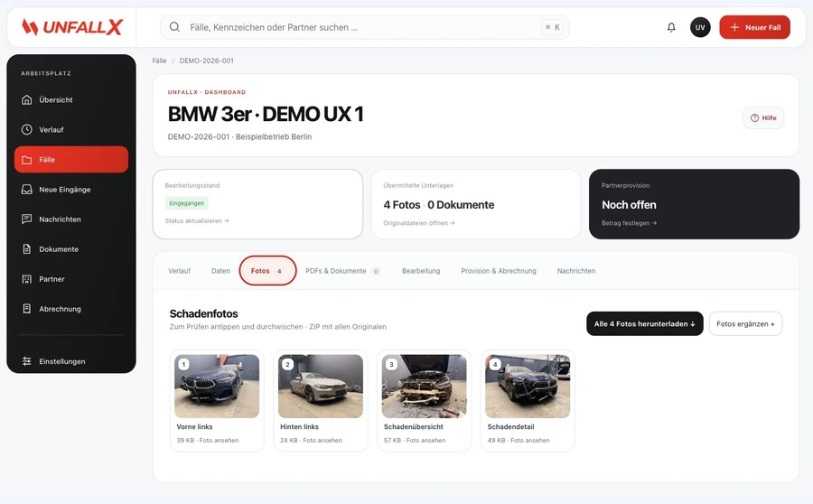The image size is (813, 504).
Task: Open Übersicht in the sidebar
Action: pyautogui.click(x=71, y=99)
